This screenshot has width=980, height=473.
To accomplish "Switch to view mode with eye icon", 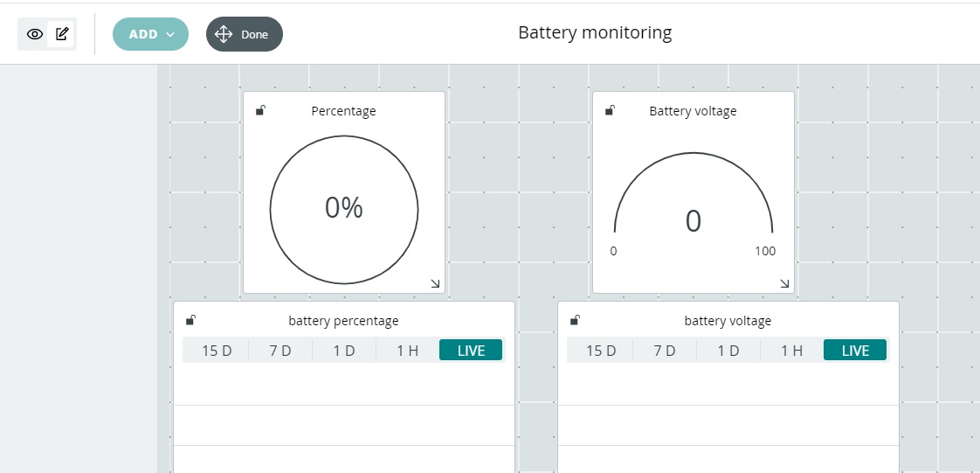I will [x=34, y=34].
